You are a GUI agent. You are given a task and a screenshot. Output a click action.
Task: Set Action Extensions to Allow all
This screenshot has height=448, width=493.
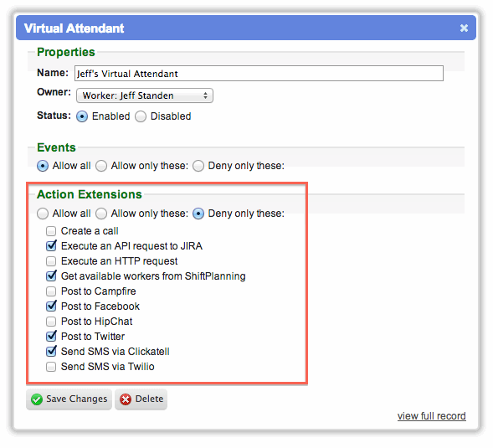pos(43,214)
